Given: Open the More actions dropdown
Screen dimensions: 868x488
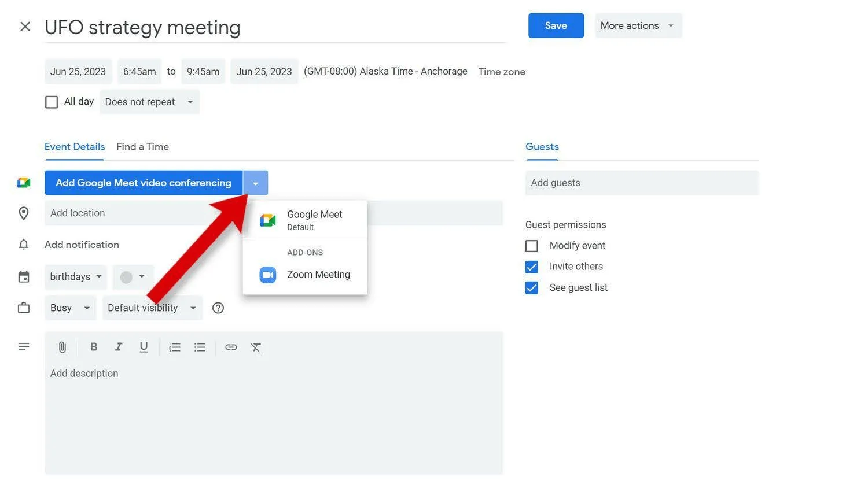Looking at the screenshot, I should [638, 26].
